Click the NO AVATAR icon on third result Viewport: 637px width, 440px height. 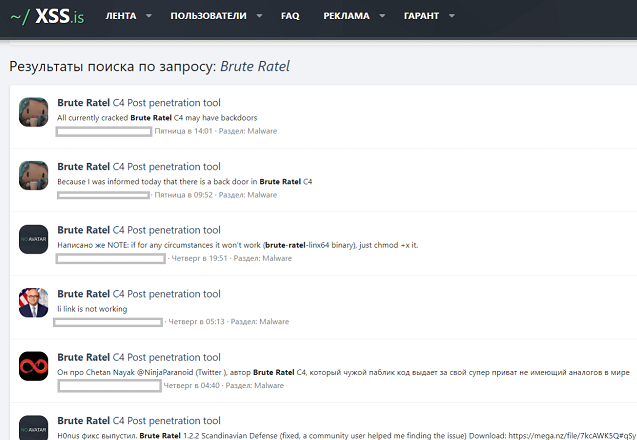(x=34, y=239)
